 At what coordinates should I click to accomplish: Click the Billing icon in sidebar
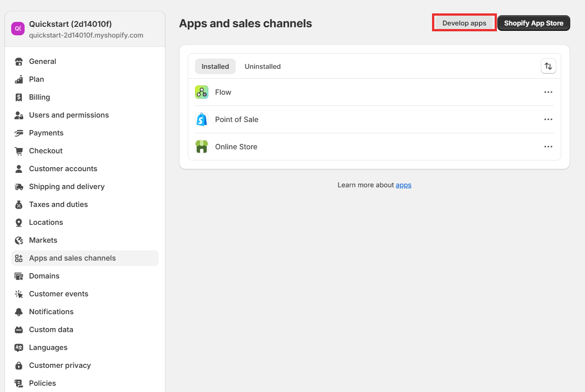19,97
